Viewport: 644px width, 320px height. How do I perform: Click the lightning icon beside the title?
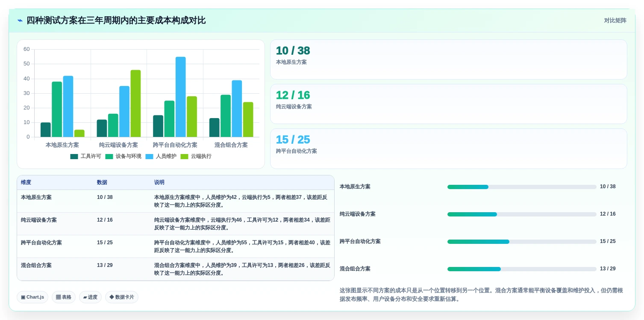pyautogui.click(x=20, y=21)
